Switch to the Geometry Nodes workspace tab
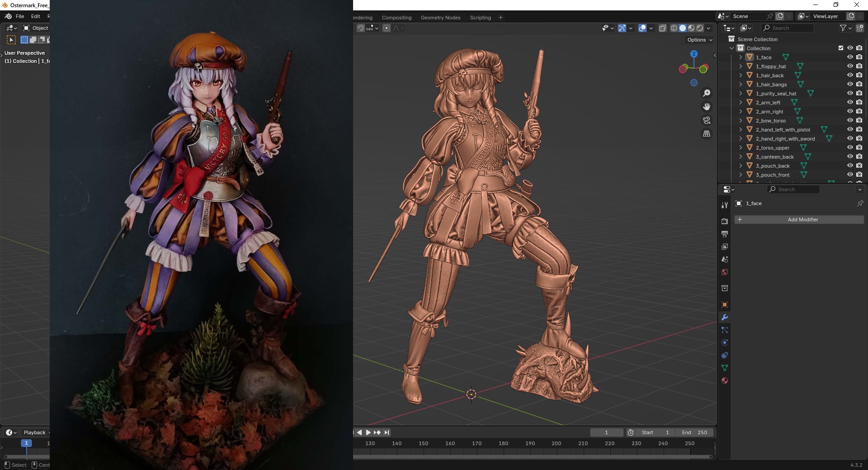The image size is (868, 470). 440,18
